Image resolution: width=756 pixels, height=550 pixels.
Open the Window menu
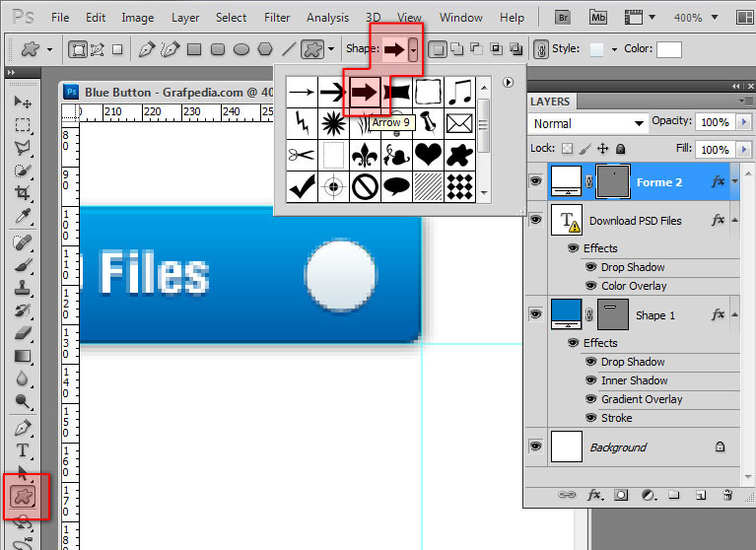point(460,18)
